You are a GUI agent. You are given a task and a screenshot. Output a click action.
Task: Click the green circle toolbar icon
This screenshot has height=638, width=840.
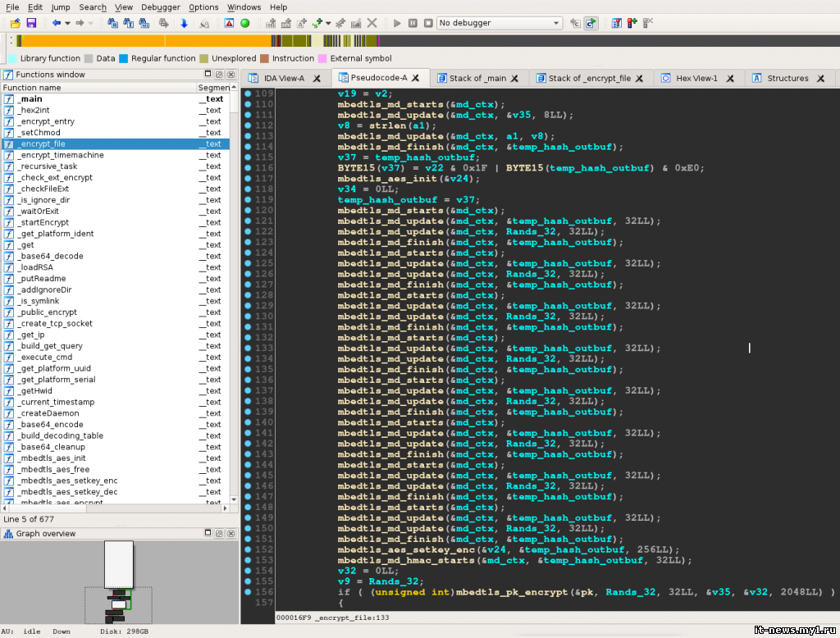(x=244, y=23)
